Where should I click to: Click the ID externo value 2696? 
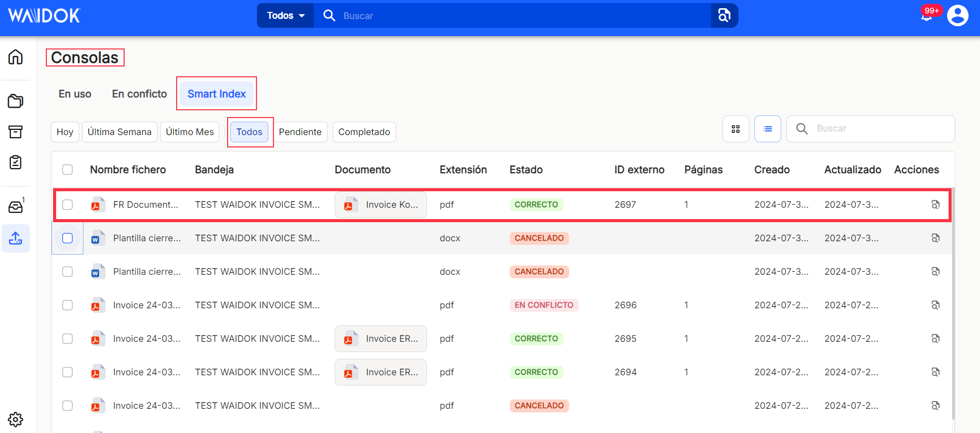[x=625, y=305]
